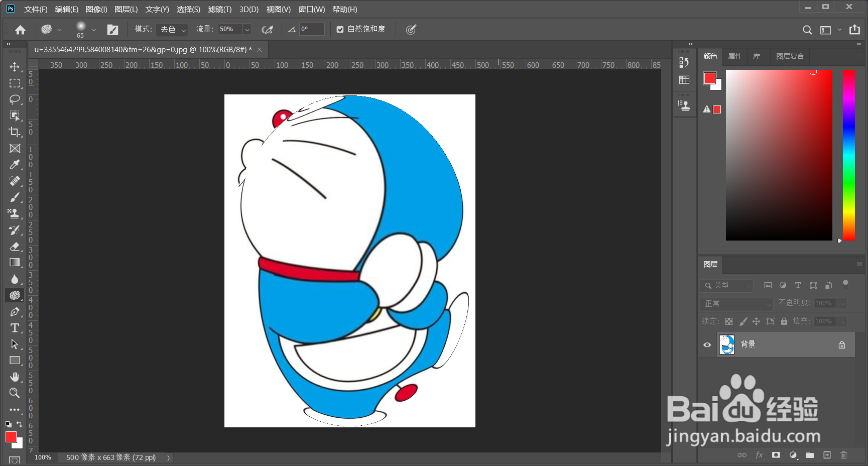The width and height of the screenshot is (868, 466).
Task: Select the Pen tool
Action: tap(15, 311)
